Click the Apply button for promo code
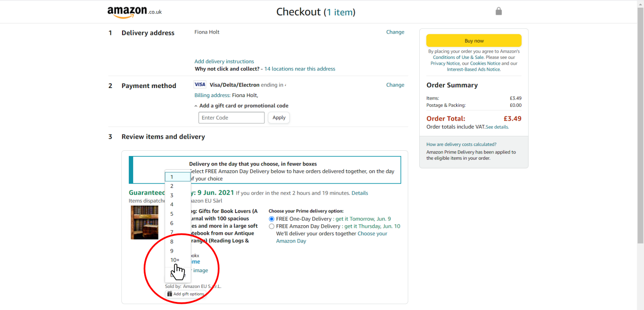644x310 pixels. [278, 118]
